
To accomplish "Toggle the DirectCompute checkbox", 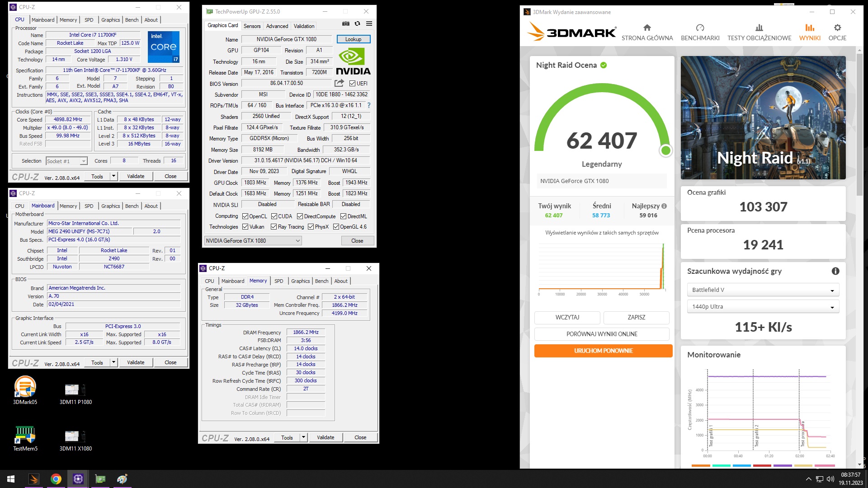I will point(300,216).
